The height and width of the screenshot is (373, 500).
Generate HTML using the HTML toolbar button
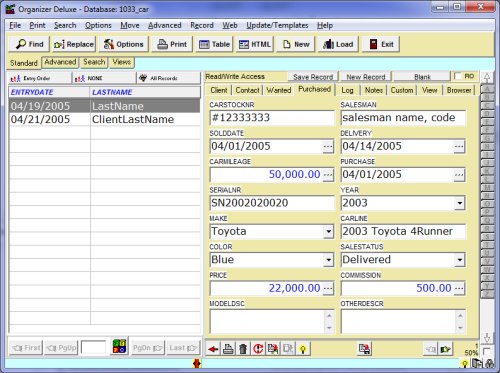[x=255, y=44]
